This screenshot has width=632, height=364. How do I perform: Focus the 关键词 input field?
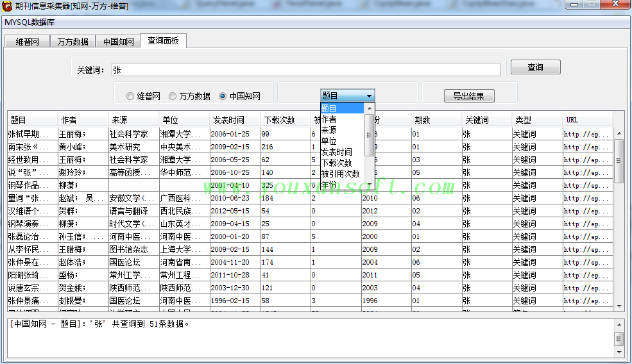tap(306, 70)
